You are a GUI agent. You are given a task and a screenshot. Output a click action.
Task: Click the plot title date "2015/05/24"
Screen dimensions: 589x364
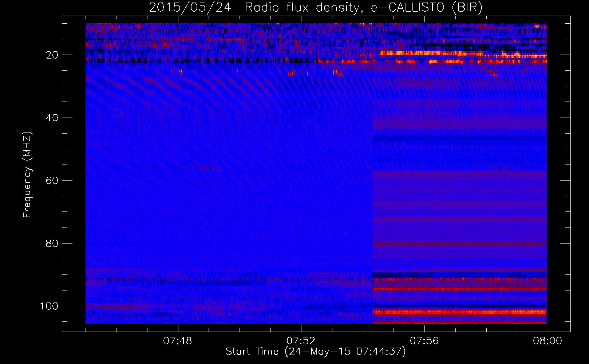(x=190, y=8)
